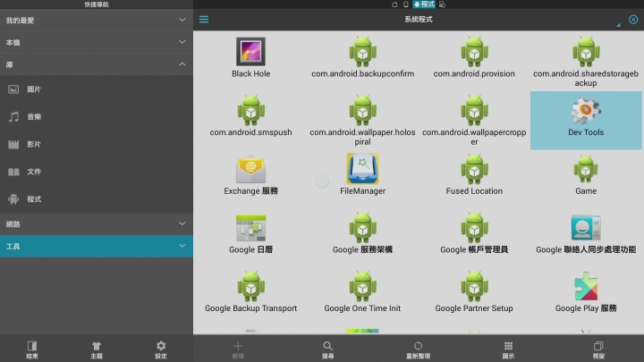Open 程式 apps library

pos(97,199)
